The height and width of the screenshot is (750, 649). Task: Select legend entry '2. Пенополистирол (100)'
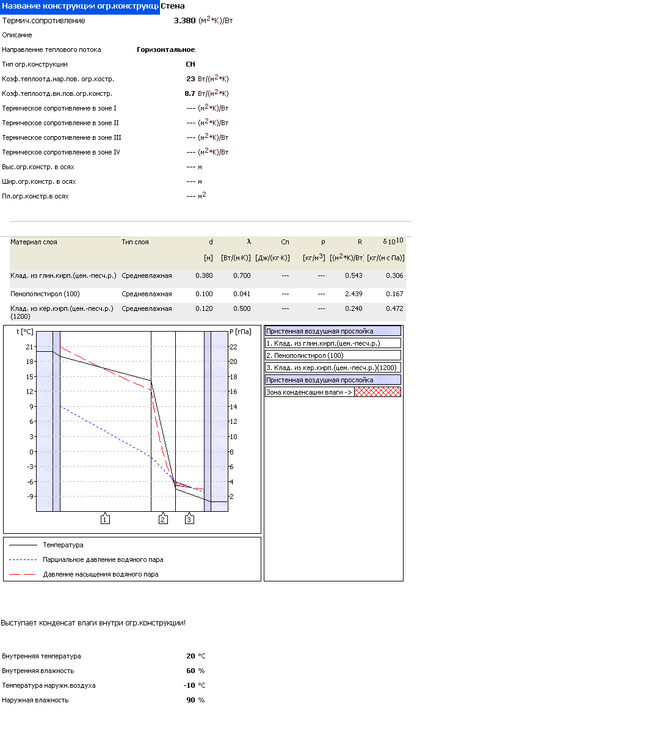(333, 356)
